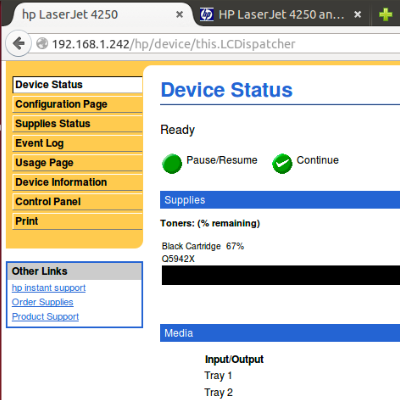
Task: Open Supplies Status in the sidebar
Action: 77,124
